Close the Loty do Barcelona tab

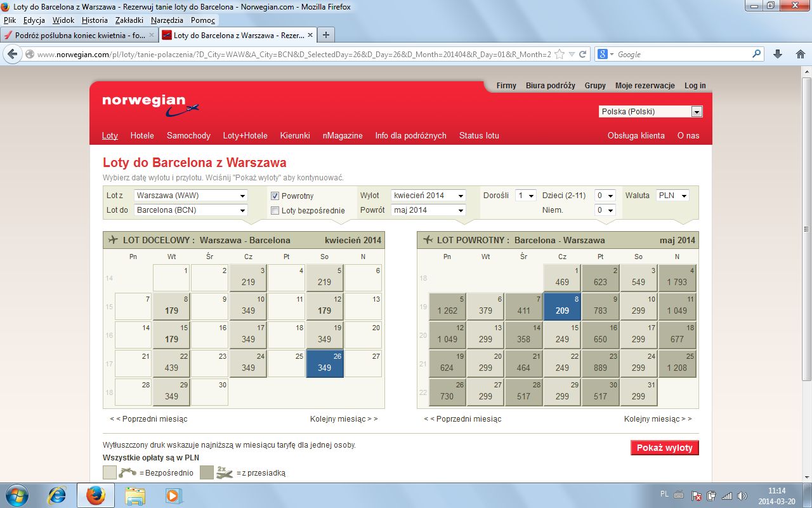pos(310,36)
